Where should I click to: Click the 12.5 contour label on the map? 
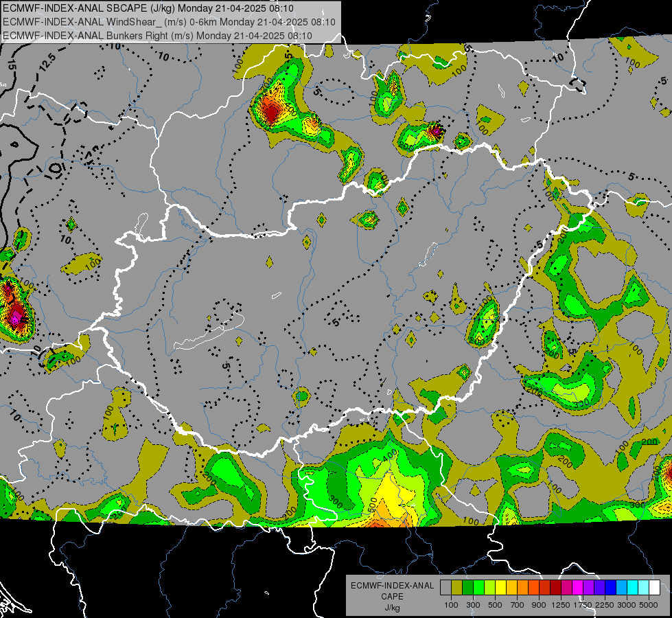click(x=47, y=62)
